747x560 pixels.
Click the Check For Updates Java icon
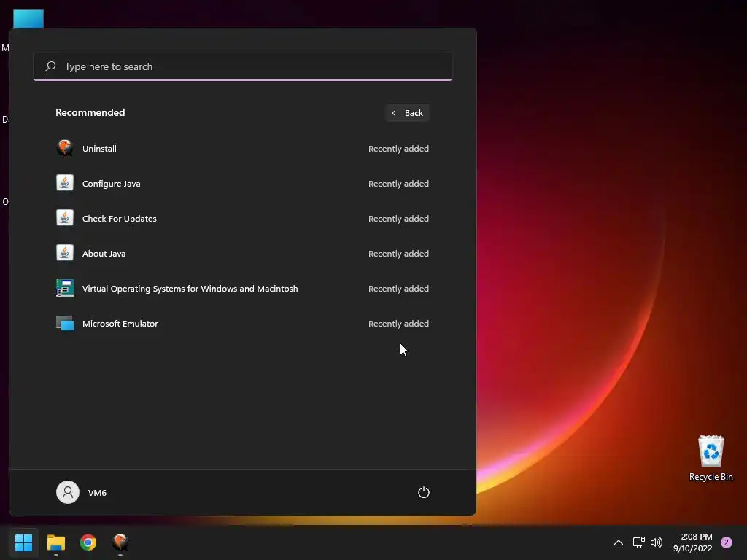[x=65, y=218]
